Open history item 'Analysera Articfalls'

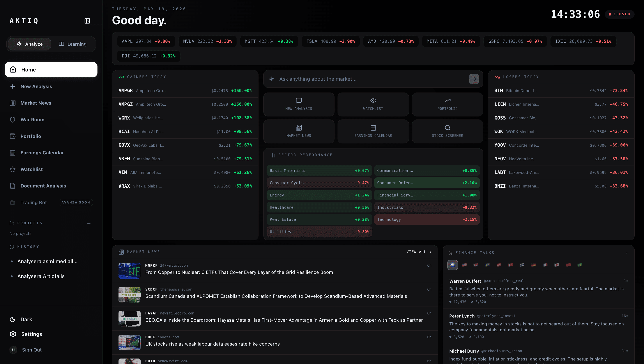(x=41, y=276)
